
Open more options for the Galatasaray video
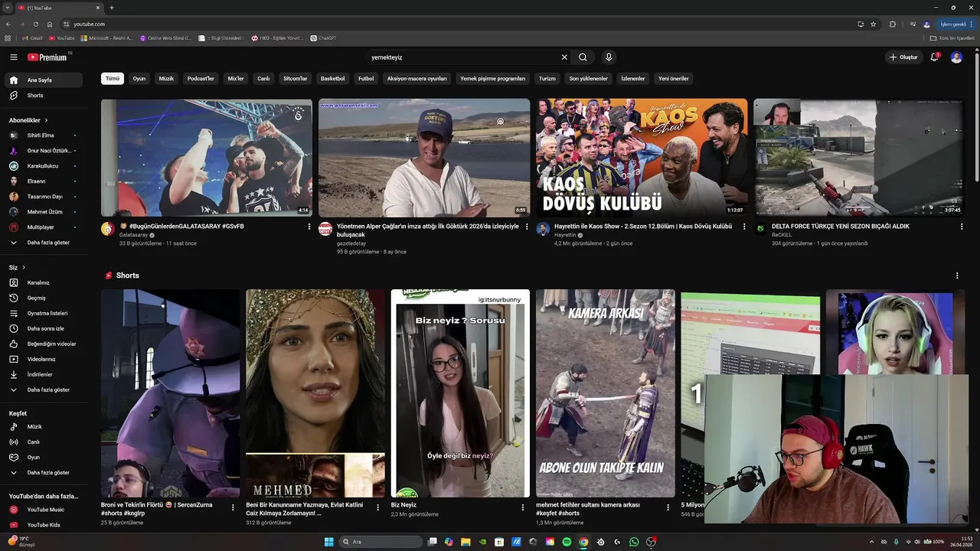point(309,227)
